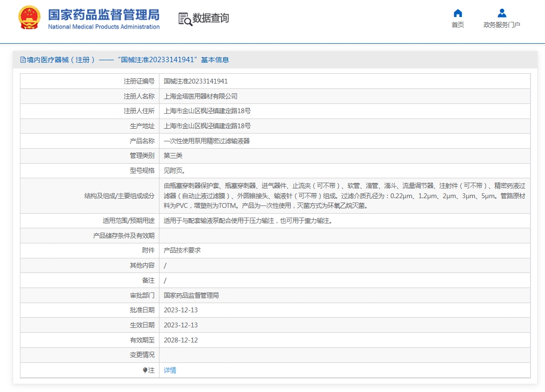Click the 注册人名称 row label

click(139, 96)
